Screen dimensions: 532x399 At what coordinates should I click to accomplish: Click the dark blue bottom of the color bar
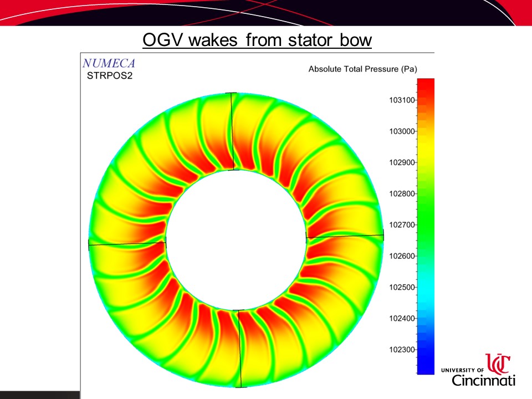point(426,367)
